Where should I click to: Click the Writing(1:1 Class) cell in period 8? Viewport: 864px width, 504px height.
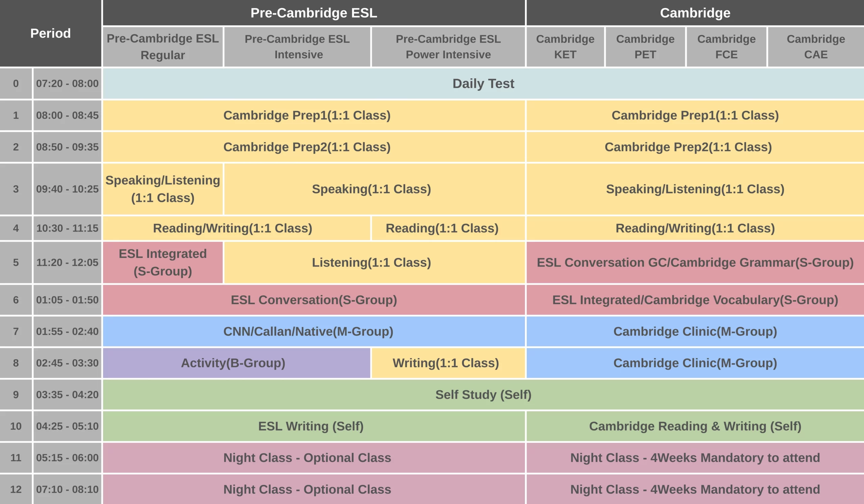[446, 363]
